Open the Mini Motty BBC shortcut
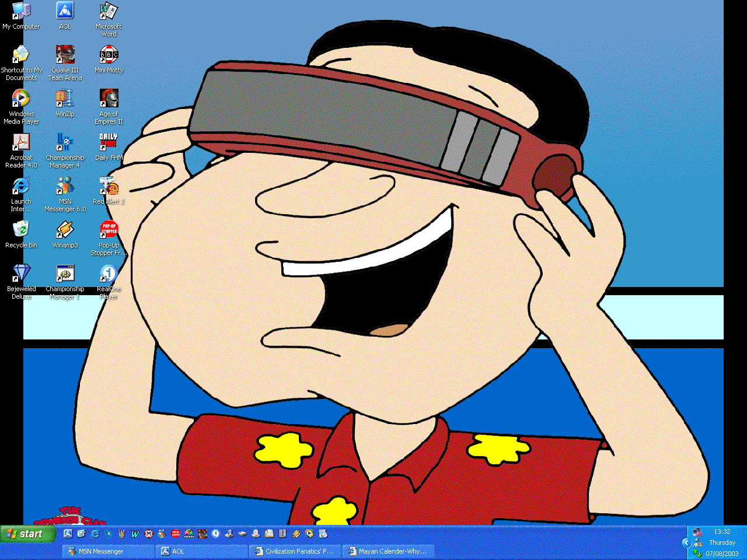Image resolution: width=747 pixels, height=560 pixels. tap(109, 59)
